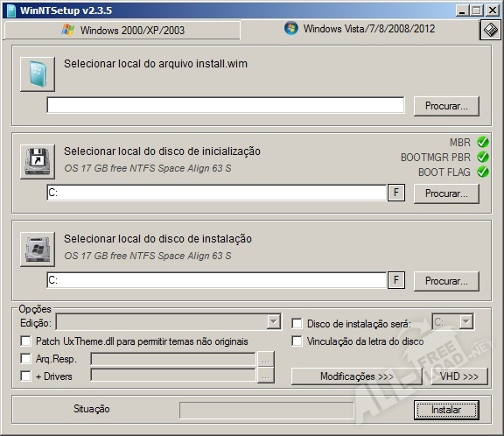Viewport: 504px width, 436px height.
Task: Click the boot drive floppy icon
Action: pyautogui.click(x=38, y=162)
